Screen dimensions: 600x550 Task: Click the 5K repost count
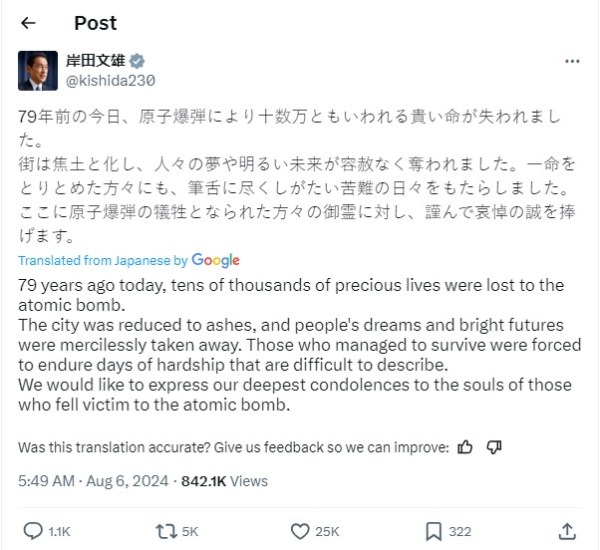click(x=190, y=531)
